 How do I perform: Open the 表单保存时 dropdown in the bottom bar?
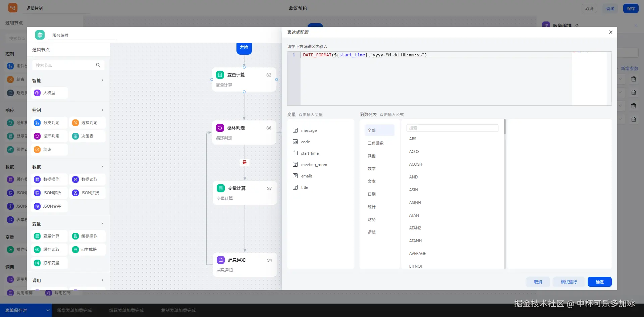[26, 310]
